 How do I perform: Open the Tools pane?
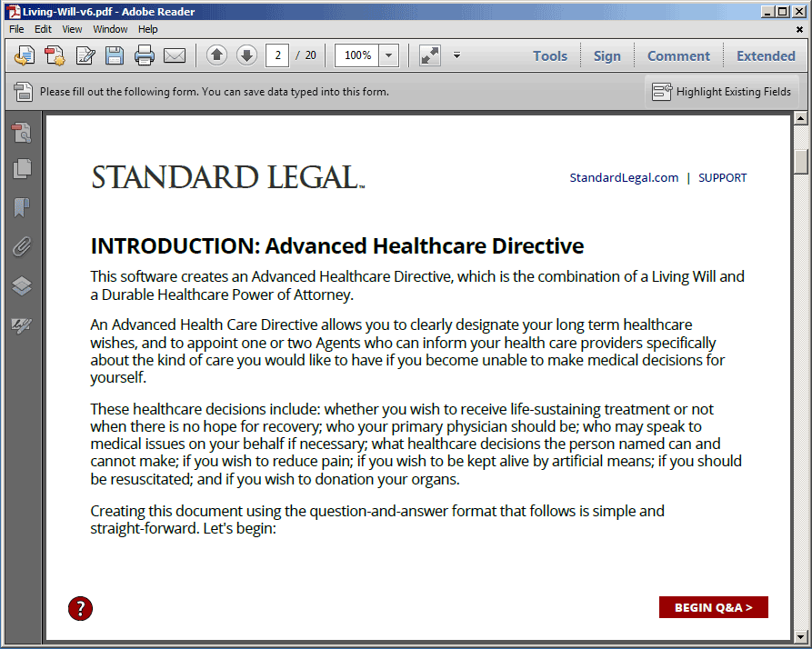pyautogui.click(x=550, y=55)
